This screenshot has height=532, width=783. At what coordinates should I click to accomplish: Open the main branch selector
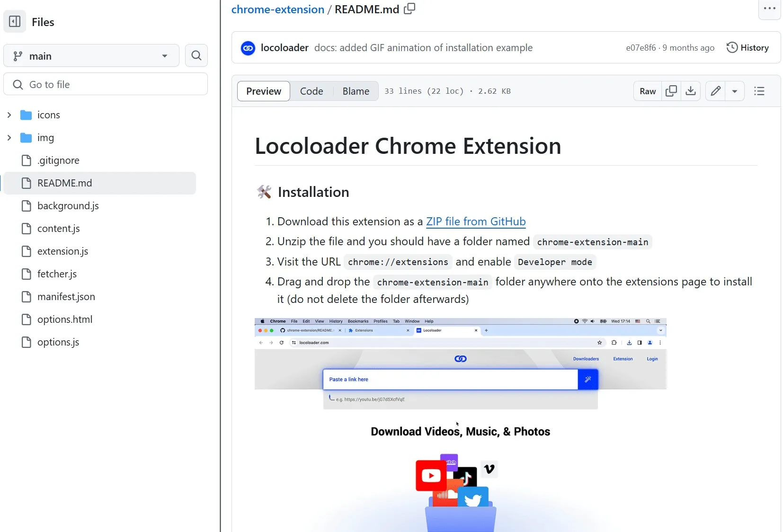click(91, 55)
